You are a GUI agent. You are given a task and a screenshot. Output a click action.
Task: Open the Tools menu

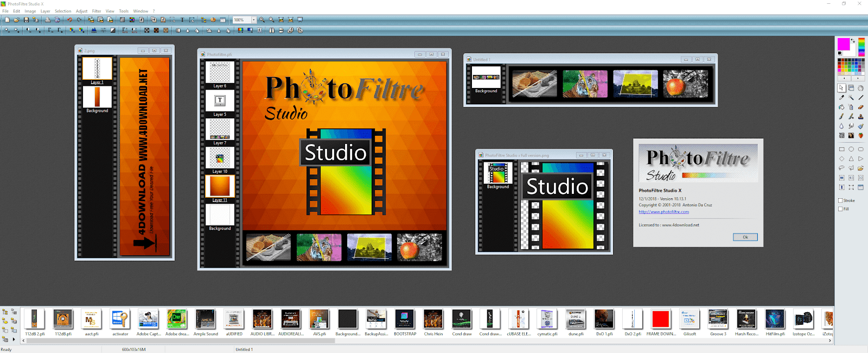pyautogui.click(x=124, y=11)
